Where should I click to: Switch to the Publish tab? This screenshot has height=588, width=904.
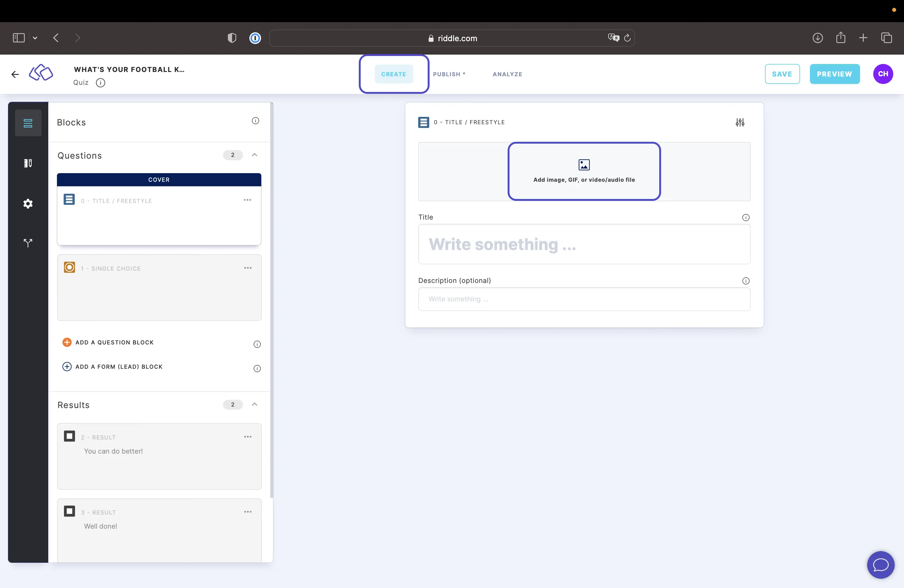[x=449, y=74]
